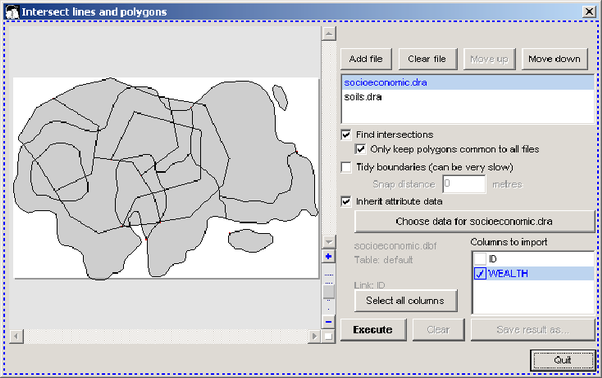Check the ID column checkbox
The image size is (602, 378).
tap(480, 259)
